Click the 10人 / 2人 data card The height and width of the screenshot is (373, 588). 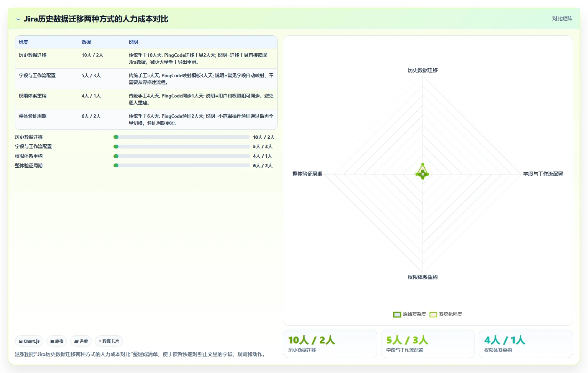coord(330,344)
